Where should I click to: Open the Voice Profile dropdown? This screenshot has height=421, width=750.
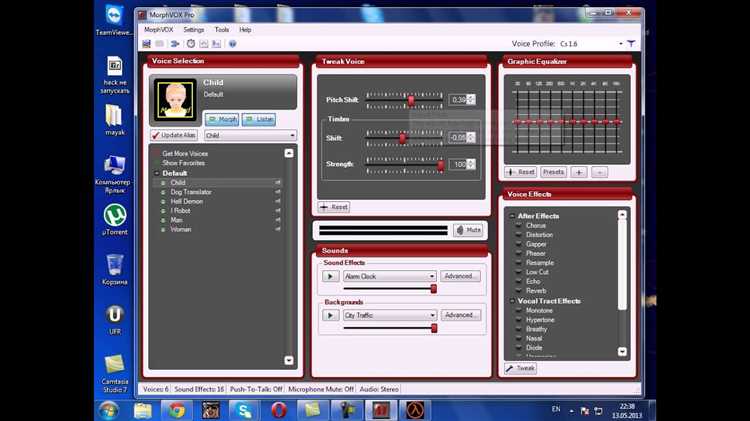click(x=621, y=44)
